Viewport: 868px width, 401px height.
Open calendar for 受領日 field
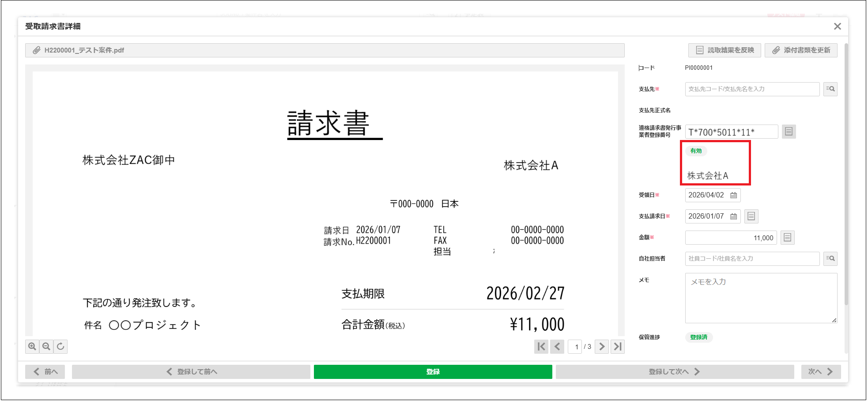[734, 195]
